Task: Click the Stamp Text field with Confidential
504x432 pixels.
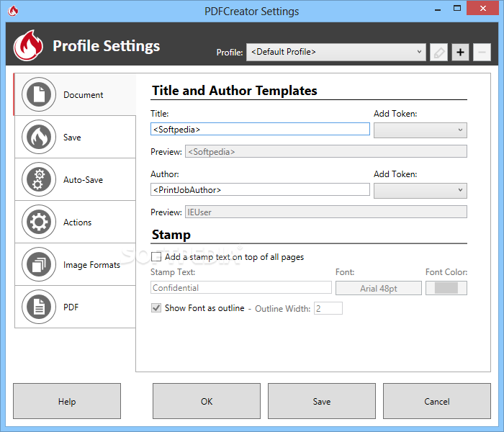Action: (x=241, y=287)
